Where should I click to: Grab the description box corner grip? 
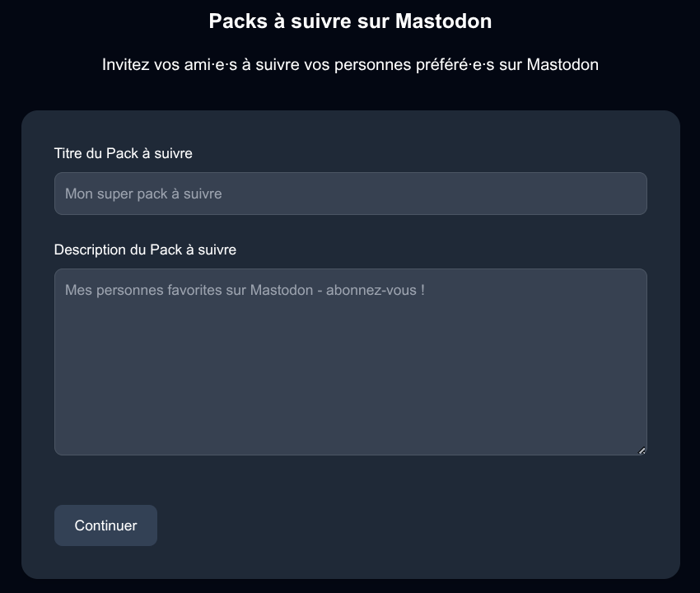642,451
